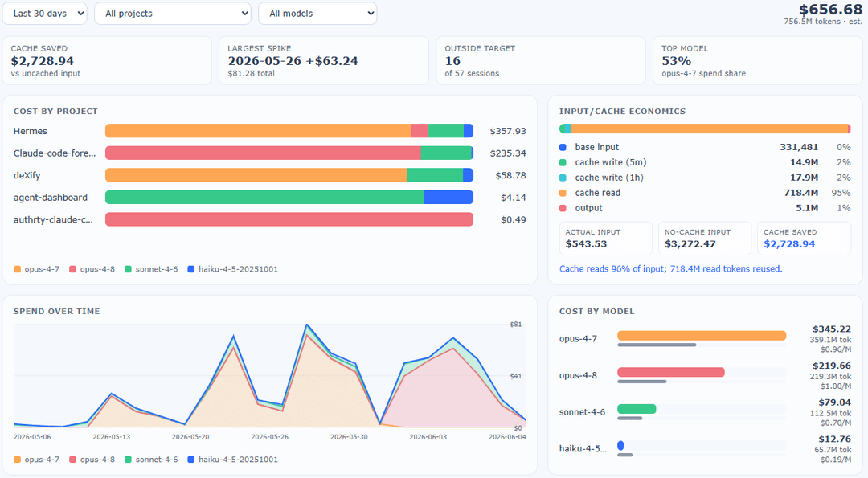This screenshot has height=478, width=868.
Task: Click the Hermes project name
Action: (31, 131)
